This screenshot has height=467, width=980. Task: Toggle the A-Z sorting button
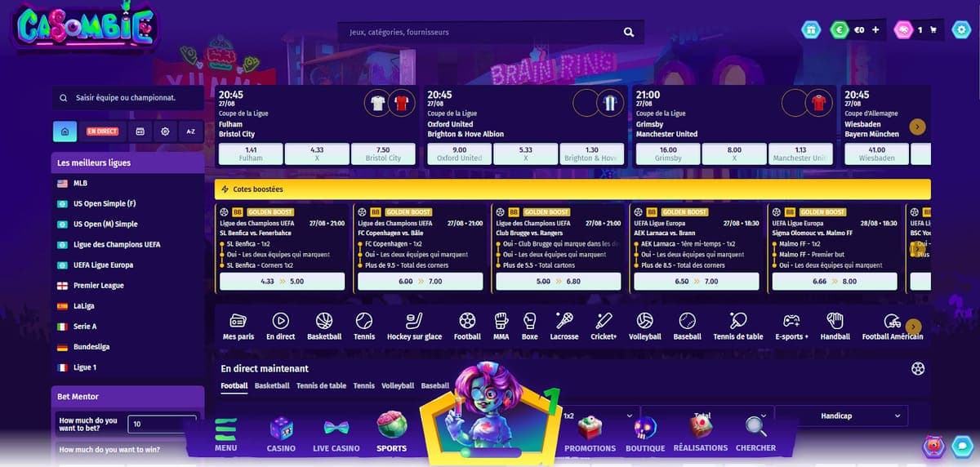(191, 131)
